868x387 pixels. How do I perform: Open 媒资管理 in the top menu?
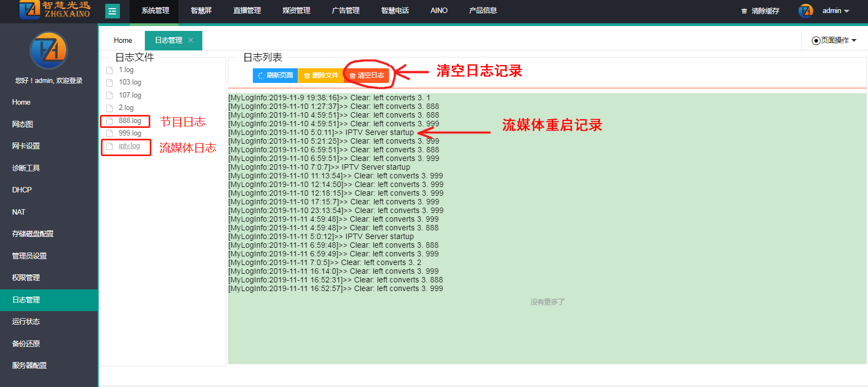[296, 11]
